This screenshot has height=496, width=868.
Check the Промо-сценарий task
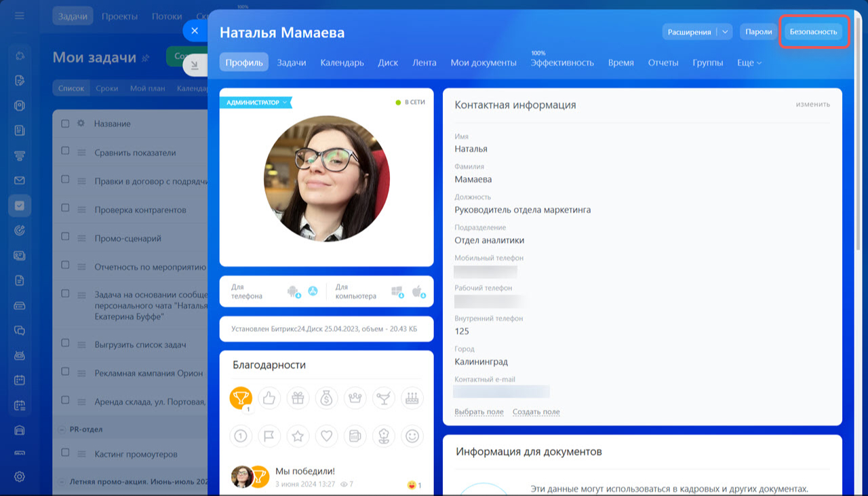click(65, 236)
